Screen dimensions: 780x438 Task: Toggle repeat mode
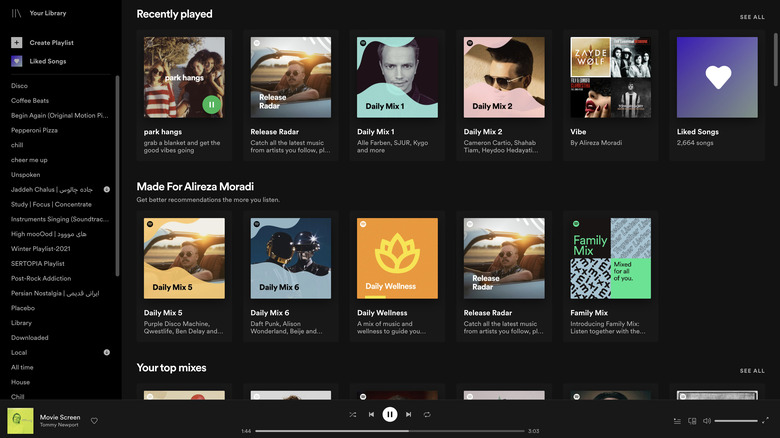pyautogui.click(x=427, y=414)
